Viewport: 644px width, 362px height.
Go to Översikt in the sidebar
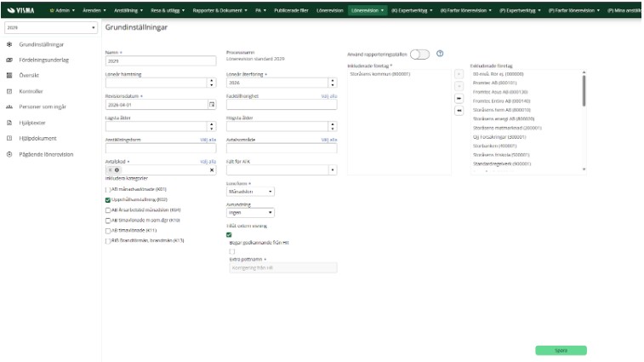point(31,75)
